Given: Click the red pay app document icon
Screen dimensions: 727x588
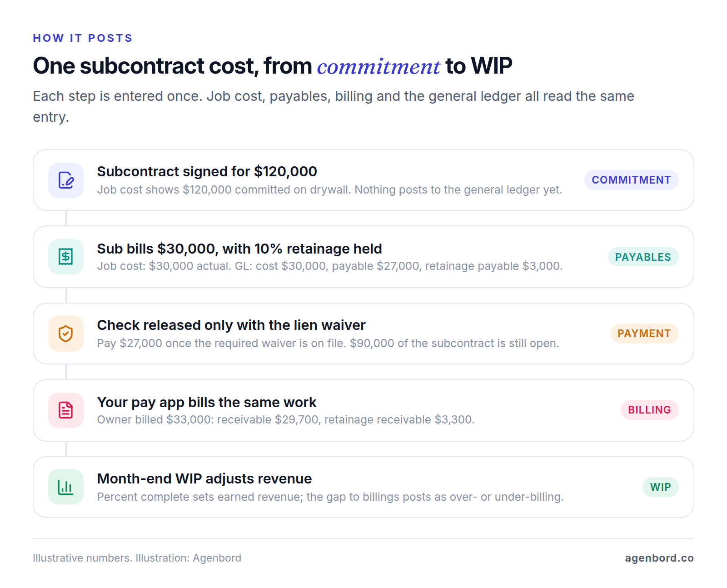Looking at the screenshot, I should pyautogui.click(x=66, y=410).
